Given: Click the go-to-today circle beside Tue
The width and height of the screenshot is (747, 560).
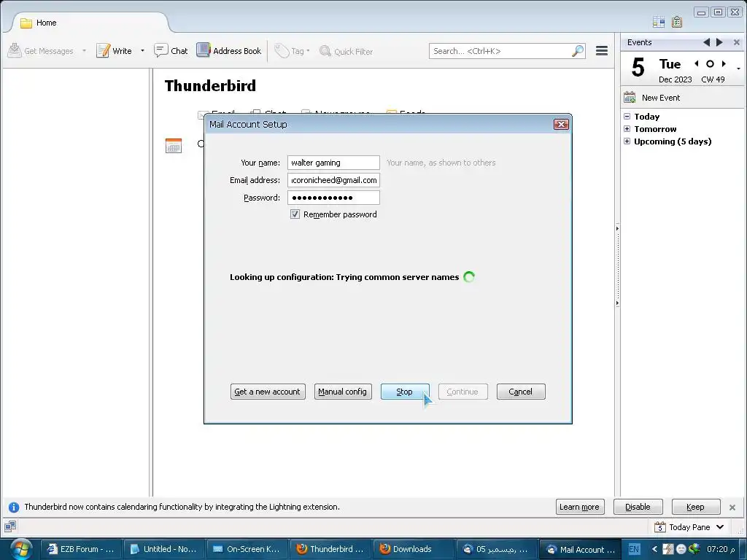Looking at the screenshot, I should (710, 63).
